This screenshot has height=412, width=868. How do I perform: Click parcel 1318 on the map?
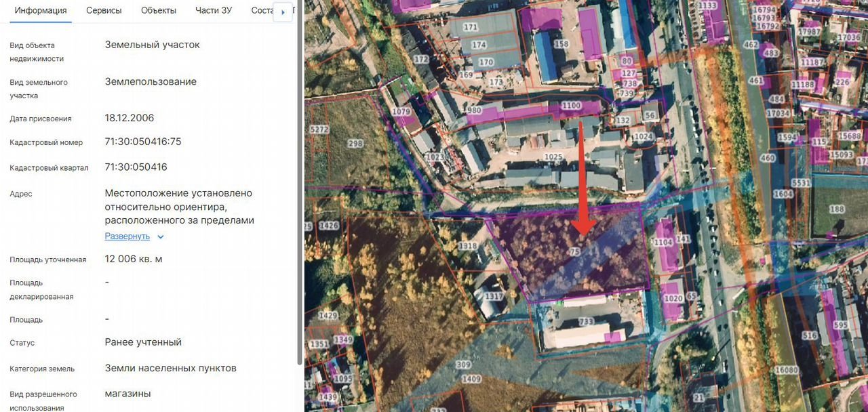468,246
